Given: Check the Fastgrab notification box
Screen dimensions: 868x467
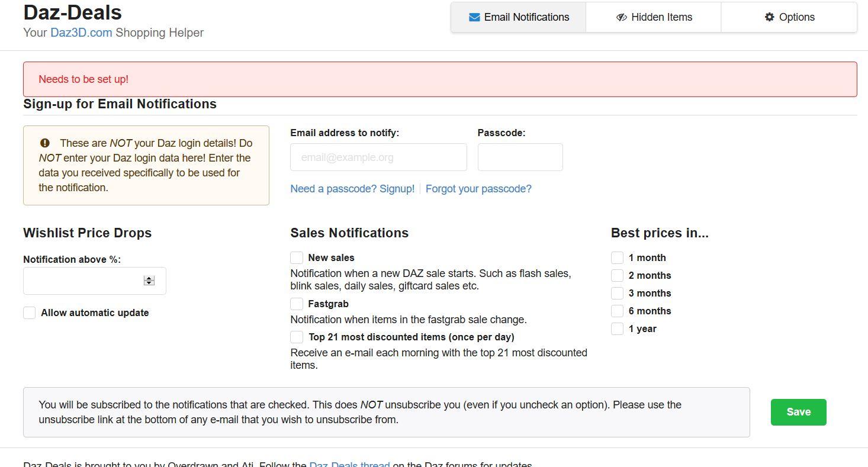Looking at the screenshot, I should point(297,304).
